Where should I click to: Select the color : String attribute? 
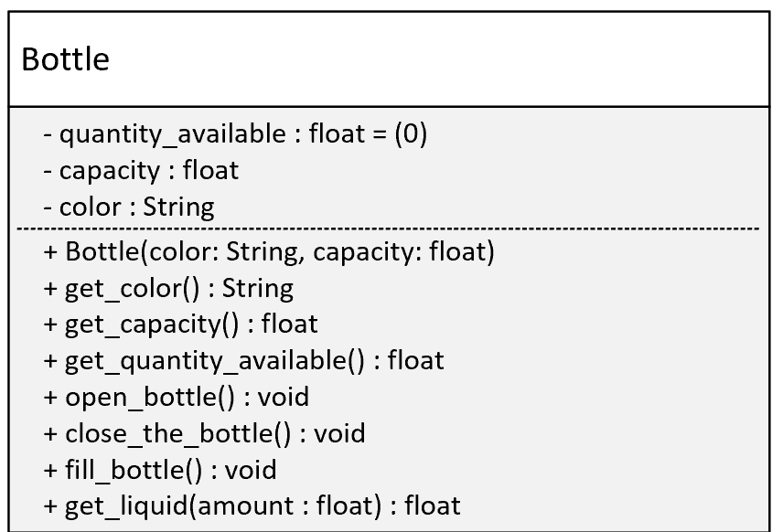coord(129,207)
